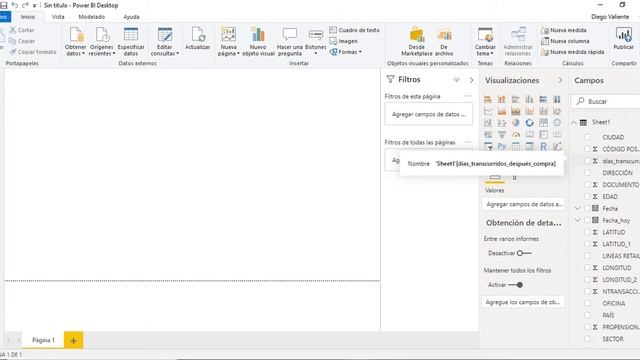
Task: Select the Página 1 page tab
Action: tap(43, 340)
